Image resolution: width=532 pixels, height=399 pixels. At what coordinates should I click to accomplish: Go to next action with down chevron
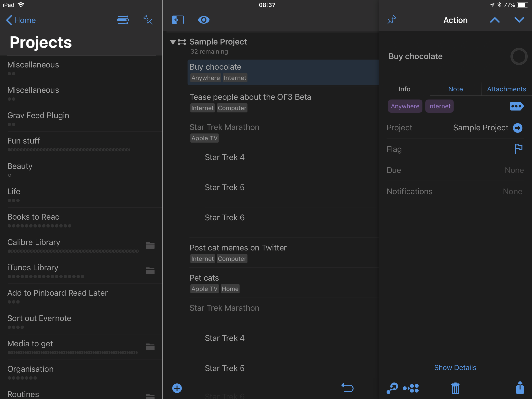pos(519,20)
